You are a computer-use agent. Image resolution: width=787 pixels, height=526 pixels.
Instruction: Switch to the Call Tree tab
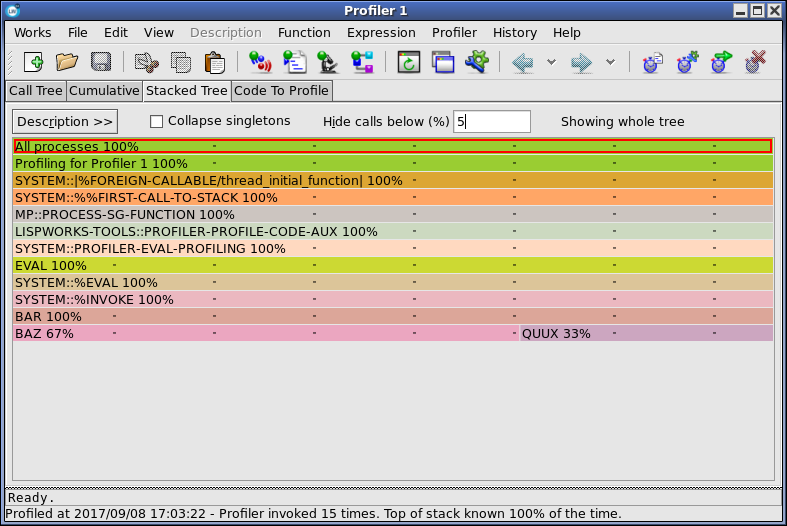[x=36, y=91]
